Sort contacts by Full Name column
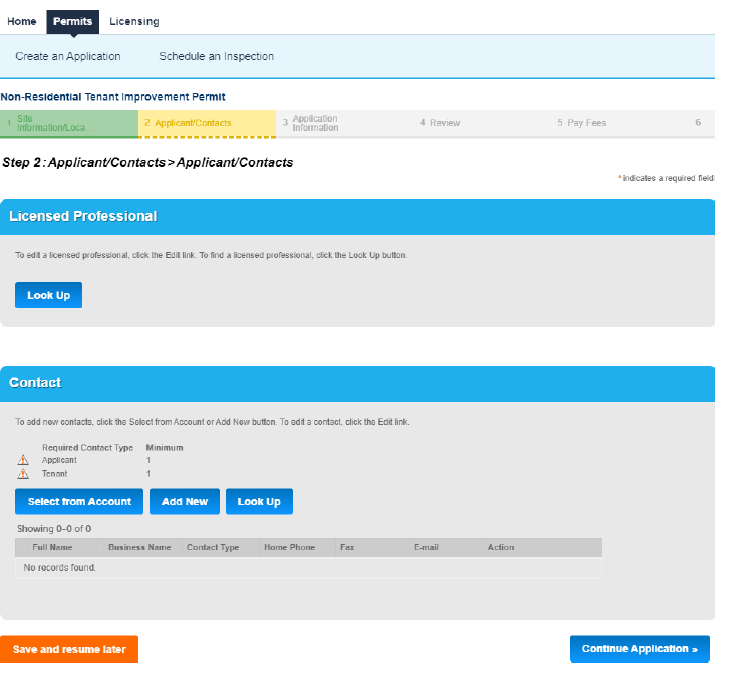 pos(52,547)
